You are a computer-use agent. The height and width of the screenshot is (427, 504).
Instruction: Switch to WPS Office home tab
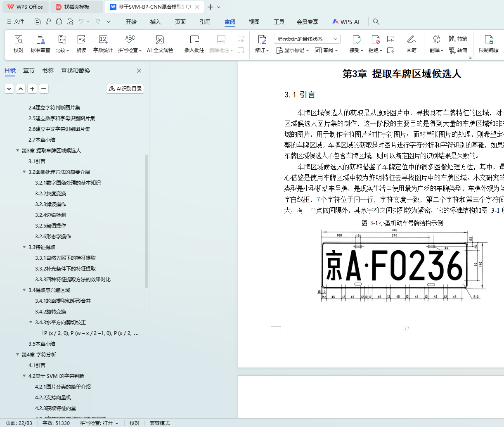(x=26, y=7)
